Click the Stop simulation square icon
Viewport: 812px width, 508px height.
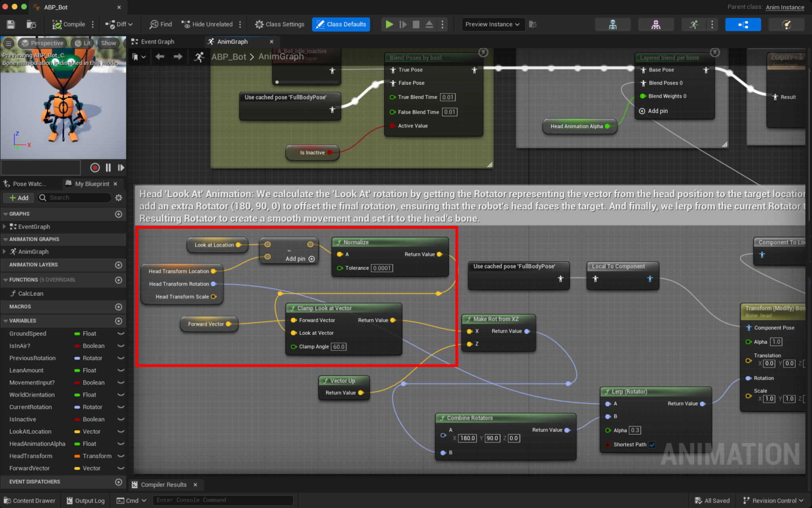pos(416,24)
